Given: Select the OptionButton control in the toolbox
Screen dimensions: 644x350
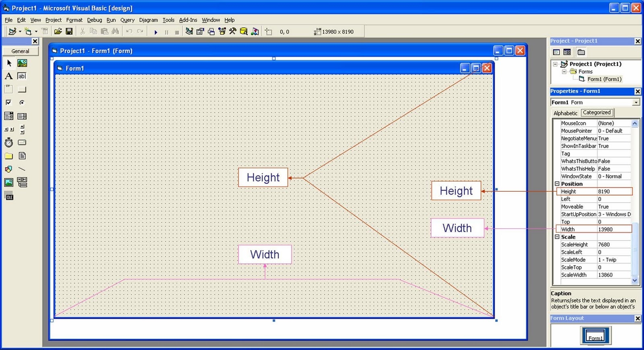Looking at the screenshot, I should 22,103.
